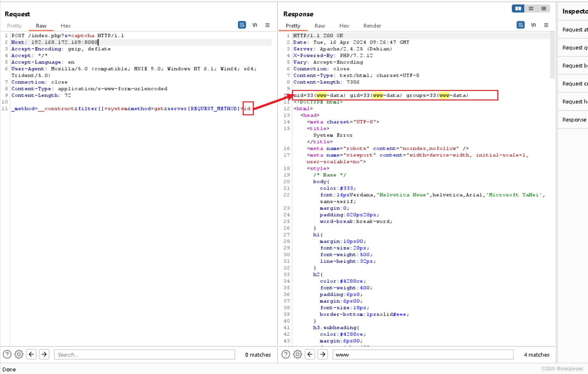Open the Request search settings gear
588x374 pixels.
[19, 354]
